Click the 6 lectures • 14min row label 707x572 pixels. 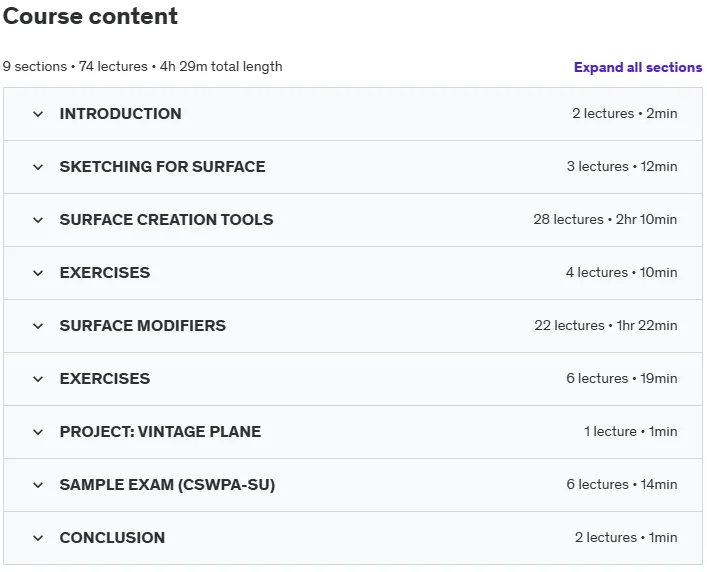pos(622,485)
